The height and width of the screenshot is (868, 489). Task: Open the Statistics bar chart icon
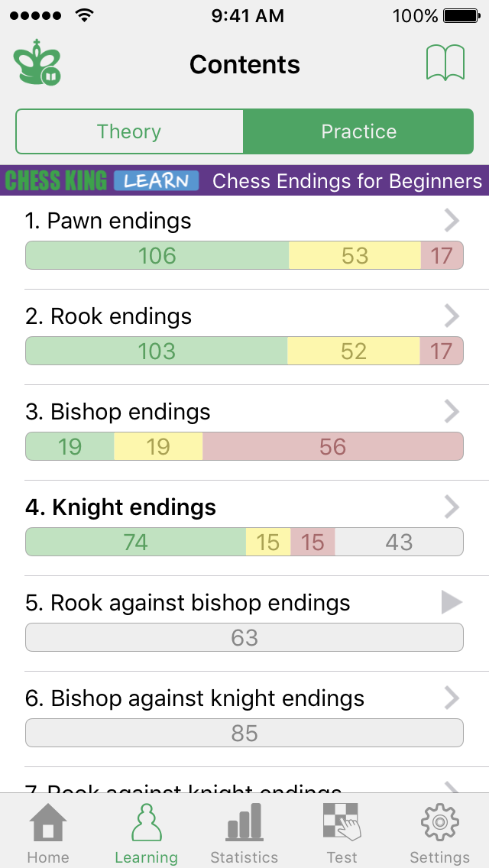(244, 824)
